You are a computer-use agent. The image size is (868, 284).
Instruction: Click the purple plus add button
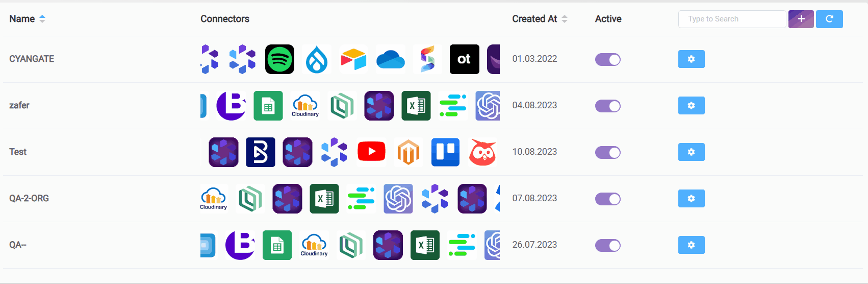point(801,19)
